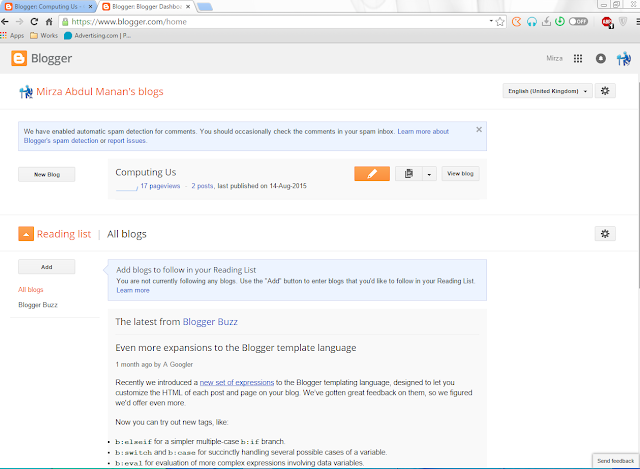
Task: Go to browser home page icon
Action: 49,22
